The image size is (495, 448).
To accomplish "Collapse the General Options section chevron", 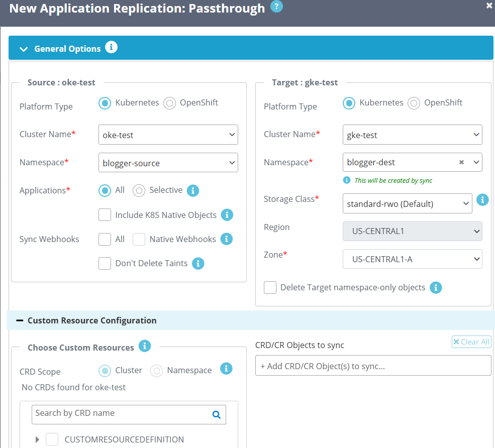I will [x=24, y=49].
